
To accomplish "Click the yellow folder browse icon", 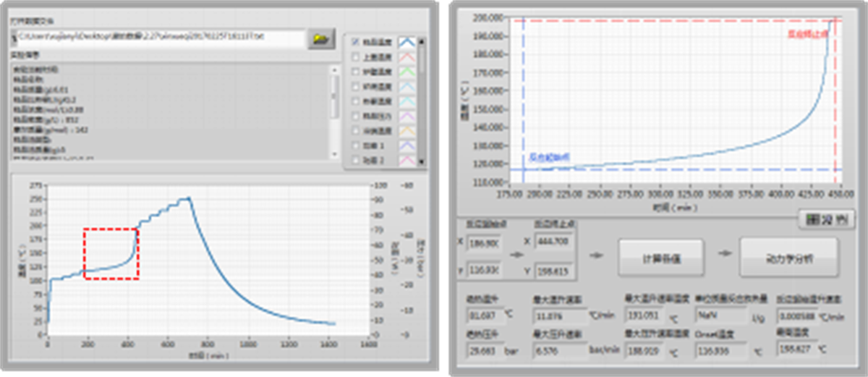I will point(320,38).
